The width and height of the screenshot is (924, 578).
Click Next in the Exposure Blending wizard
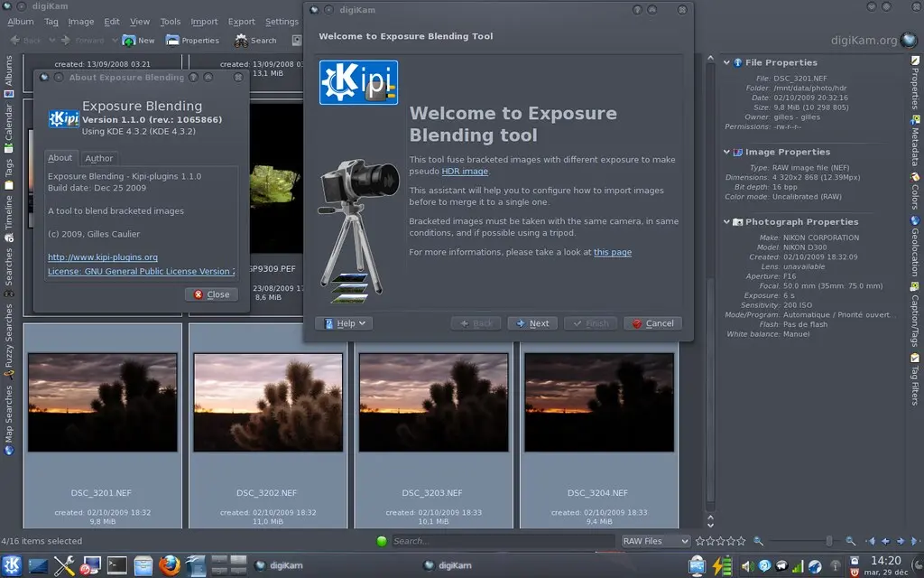pyautogui.click(x=532, y=322)
